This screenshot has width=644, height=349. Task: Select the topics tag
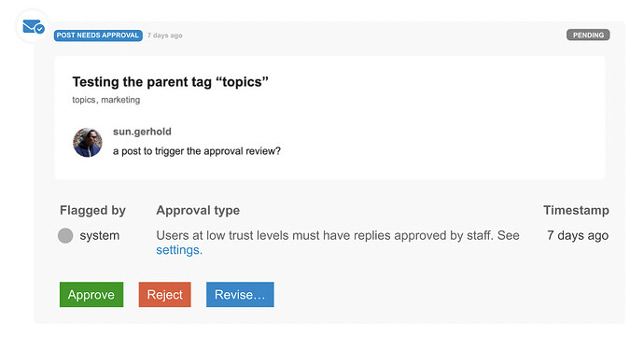coord(84,100)
